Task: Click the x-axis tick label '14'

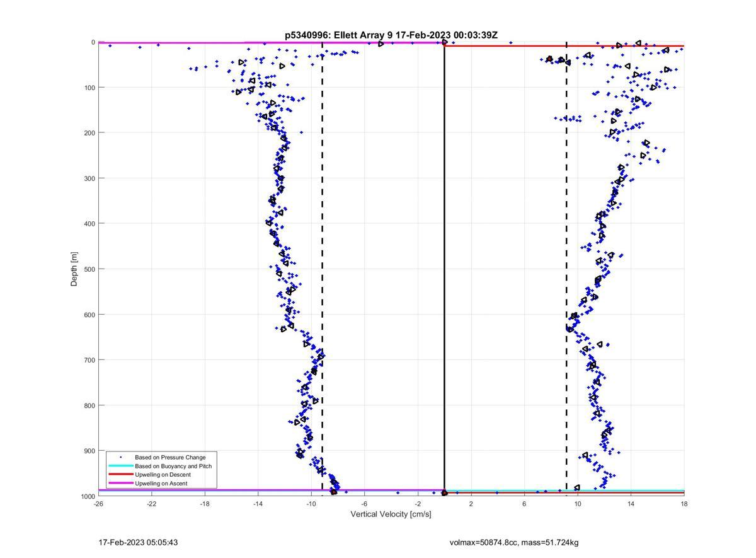Action: 631,504
